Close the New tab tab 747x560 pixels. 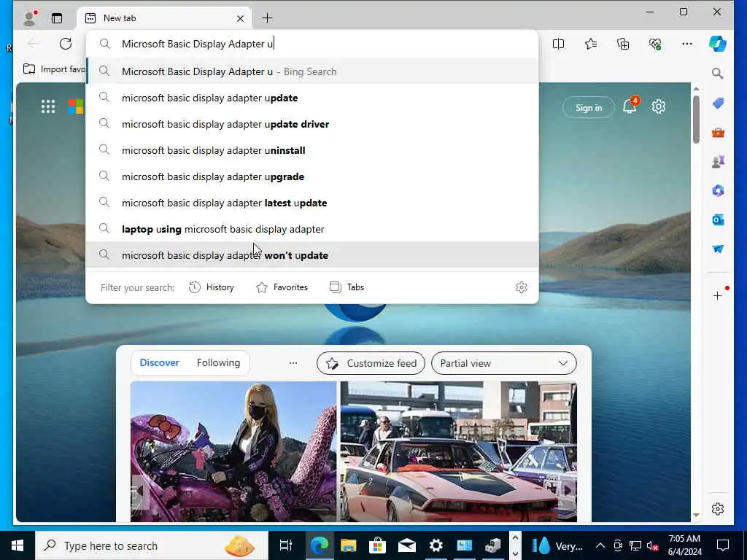point(240,18)
